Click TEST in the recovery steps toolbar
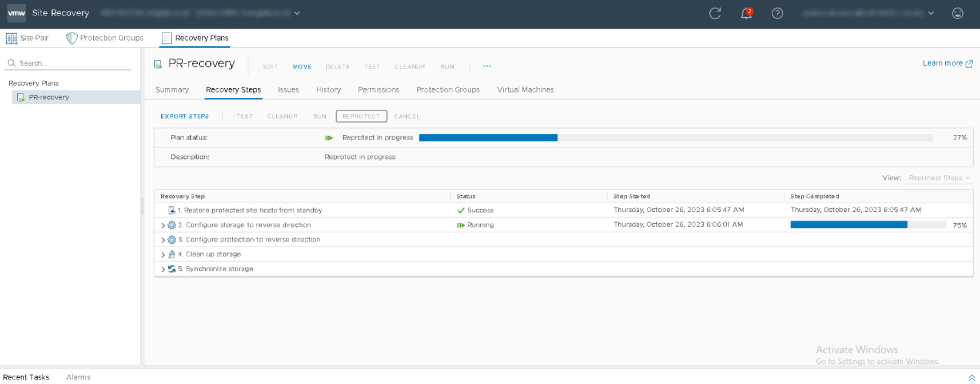 (245, 116)
